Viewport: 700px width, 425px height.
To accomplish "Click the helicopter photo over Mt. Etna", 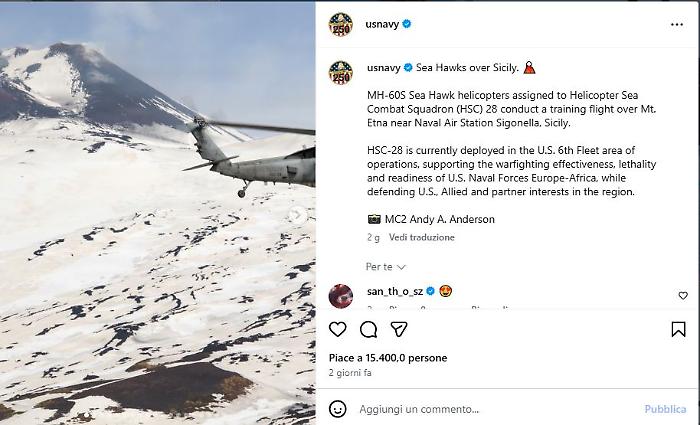I will tap(158, 213).
